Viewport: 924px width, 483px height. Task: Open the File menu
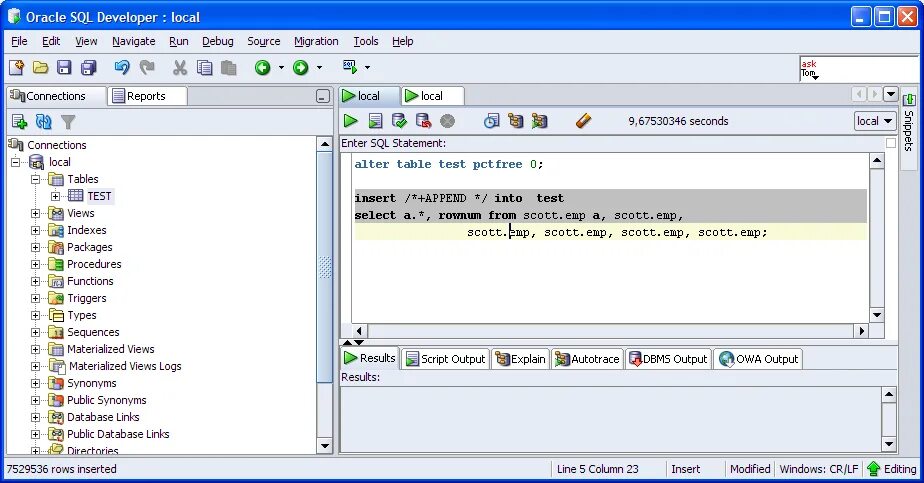19,41
